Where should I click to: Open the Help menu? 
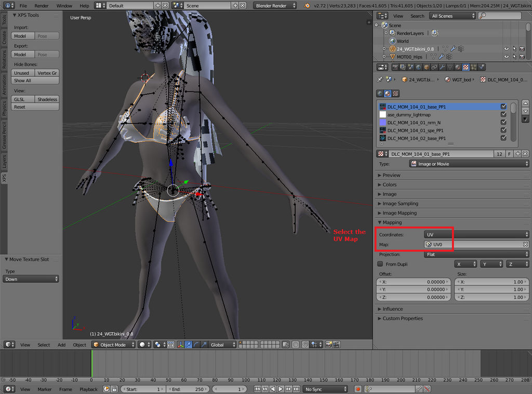[85, 6]
